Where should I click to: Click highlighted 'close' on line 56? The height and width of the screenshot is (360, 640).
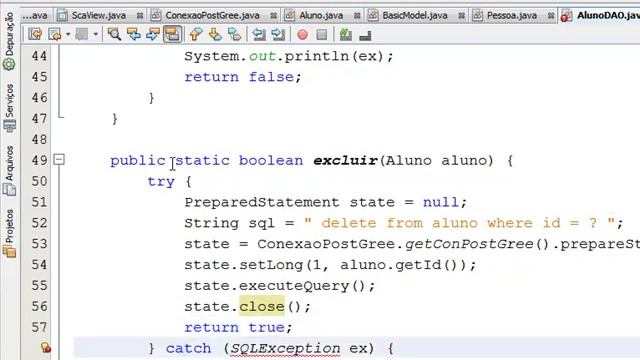pos(262,306)
